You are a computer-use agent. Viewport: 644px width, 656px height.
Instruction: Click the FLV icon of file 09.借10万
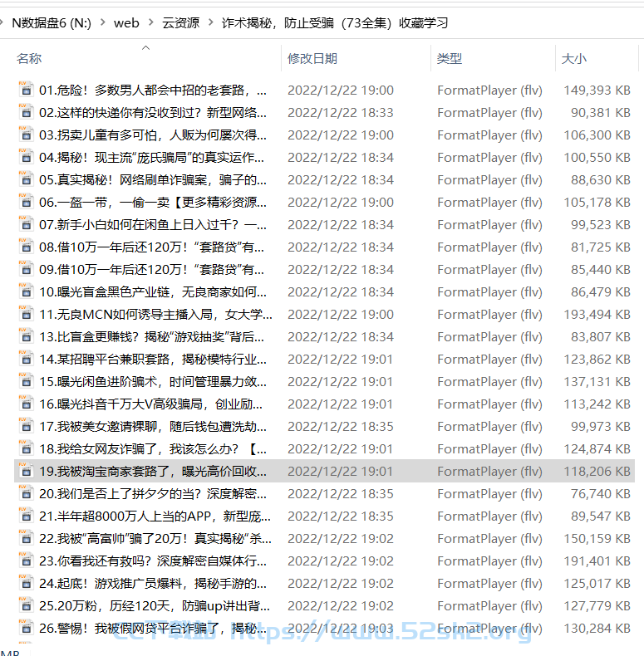click(26, 269)
